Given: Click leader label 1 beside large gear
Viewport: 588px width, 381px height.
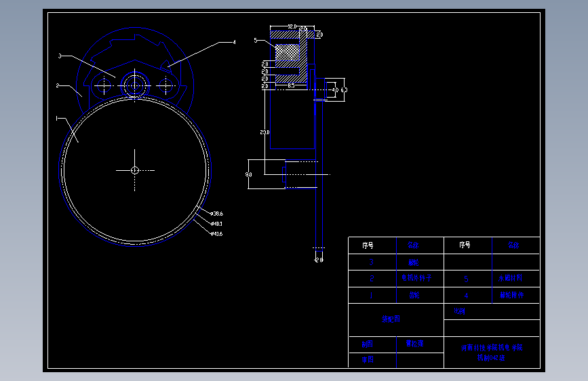Looking at the screenshot, I should tap(56, 119).
